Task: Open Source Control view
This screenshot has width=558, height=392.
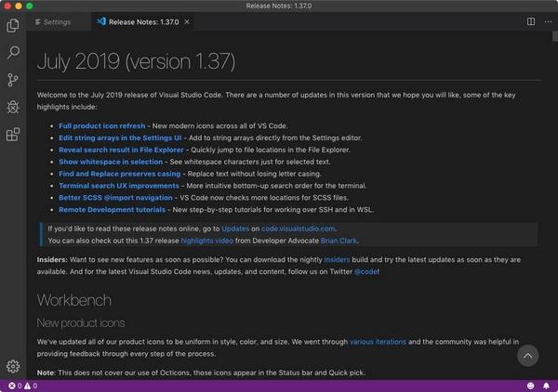Action: [13, 80]
